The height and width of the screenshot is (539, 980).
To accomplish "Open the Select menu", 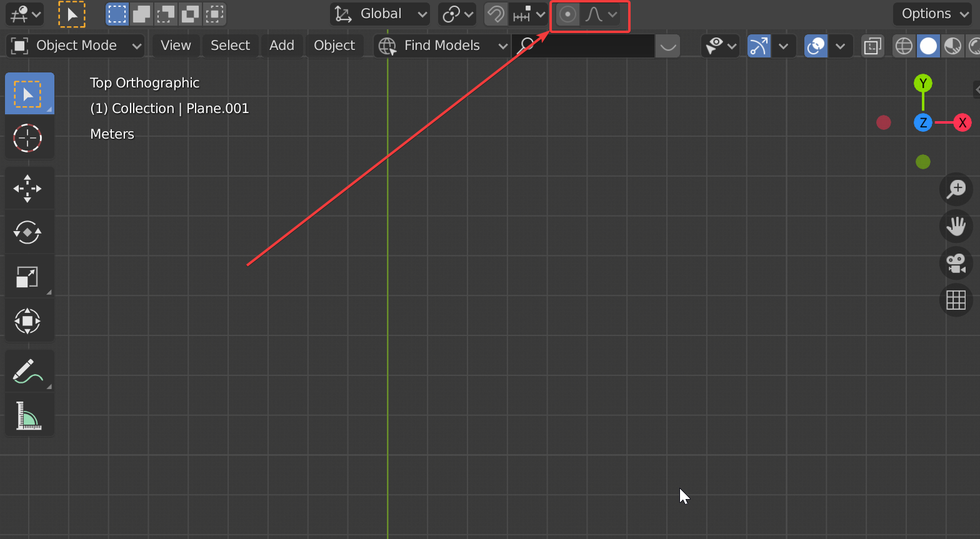I will point(230,46).
